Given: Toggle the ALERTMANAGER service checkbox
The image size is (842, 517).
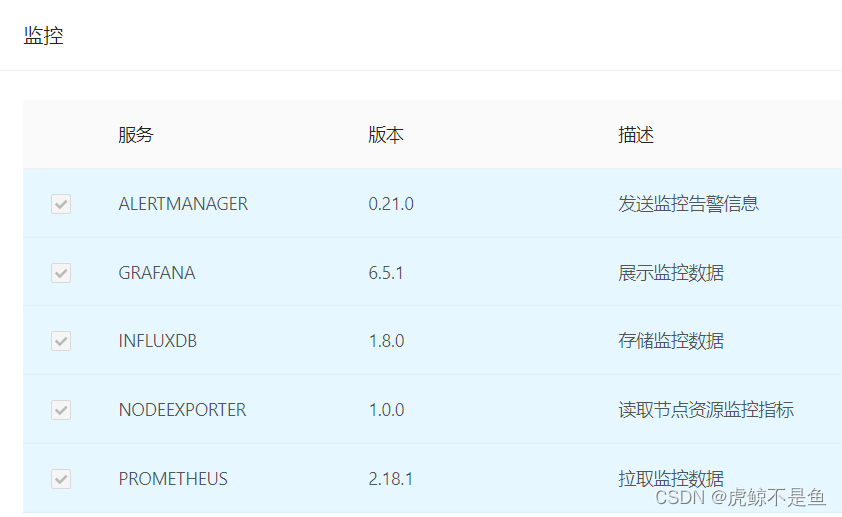Looking at the screenshot, I should point(61,204).
